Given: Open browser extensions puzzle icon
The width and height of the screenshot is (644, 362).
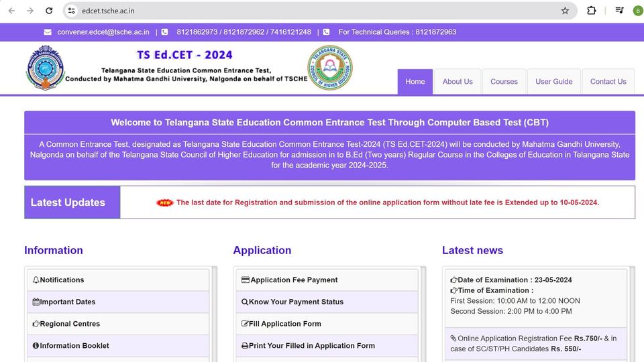Looking at the screenshot, I should click(x=592, y=11).
